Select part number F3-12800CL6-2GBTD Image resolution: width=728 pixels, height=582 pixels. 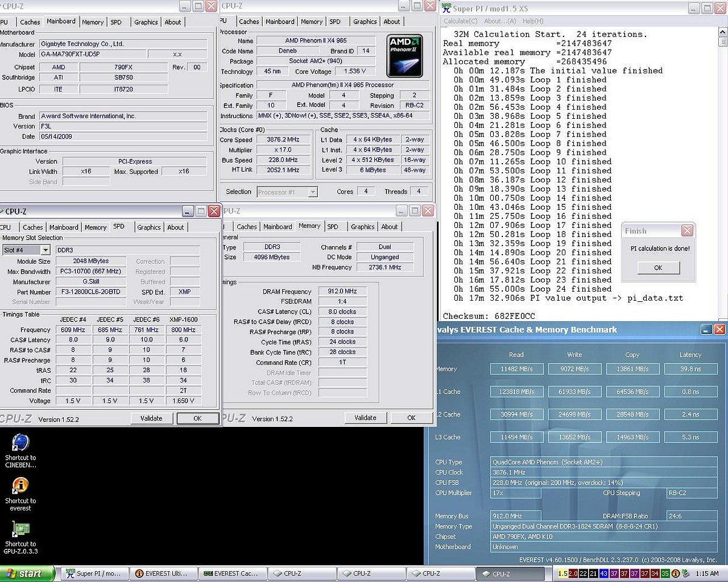pos(91,292)
